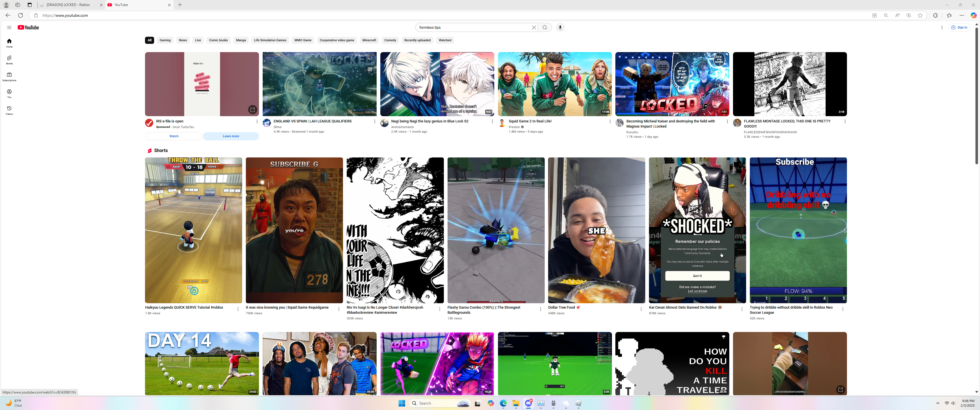The image size is (980, 410).
Task: Open the Intuit TurboTax sponsor link
Action: point(183,127)
